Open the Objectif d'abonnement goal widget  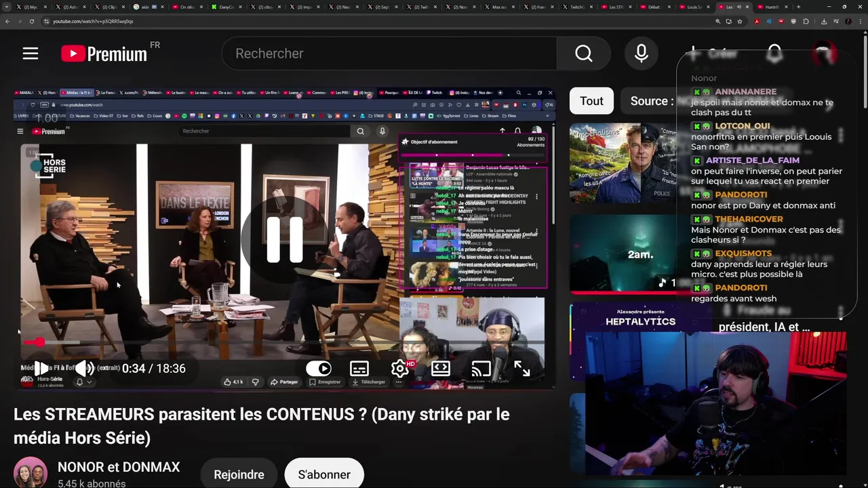point(473,148)
